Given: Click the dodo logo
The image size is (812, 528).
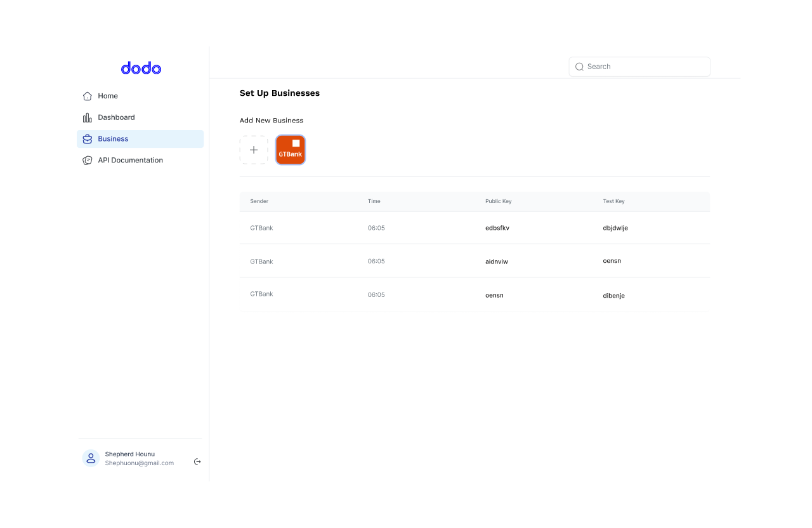Looking at the screenshot, I should point(140,68).
